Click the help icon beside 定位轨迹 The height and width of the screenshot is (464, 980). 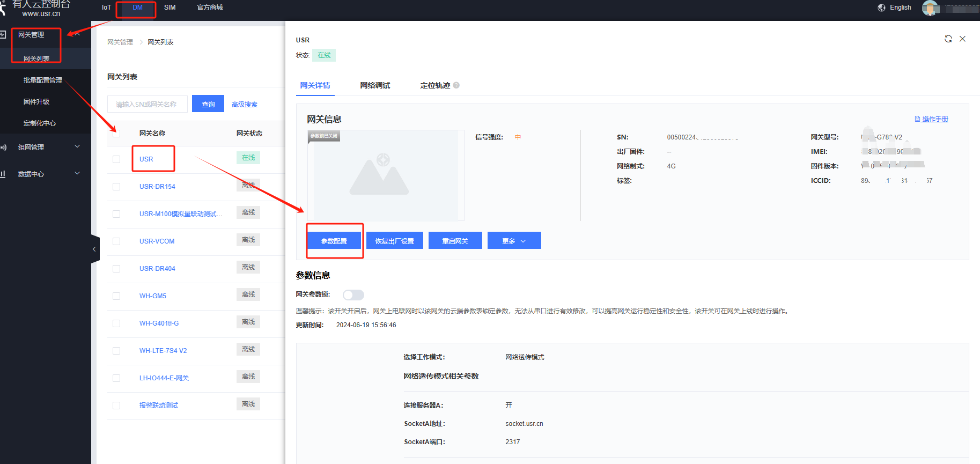pos(456,85)
